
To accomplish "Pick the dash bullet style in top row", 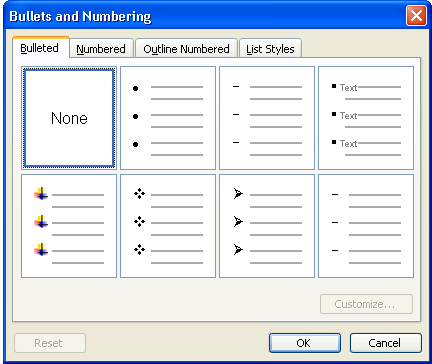I will pyautogui.click(x=267, y=118).
